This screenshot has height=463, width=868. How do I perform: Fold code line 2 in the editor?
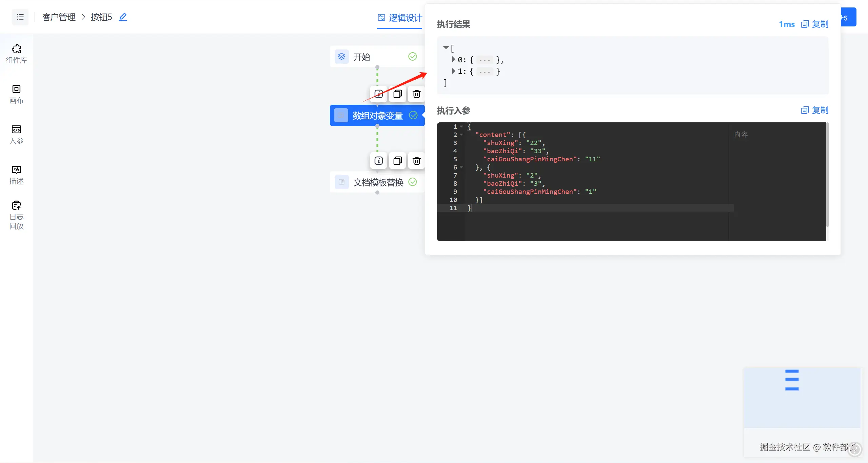pyautogui.click(x=461, y=135)
